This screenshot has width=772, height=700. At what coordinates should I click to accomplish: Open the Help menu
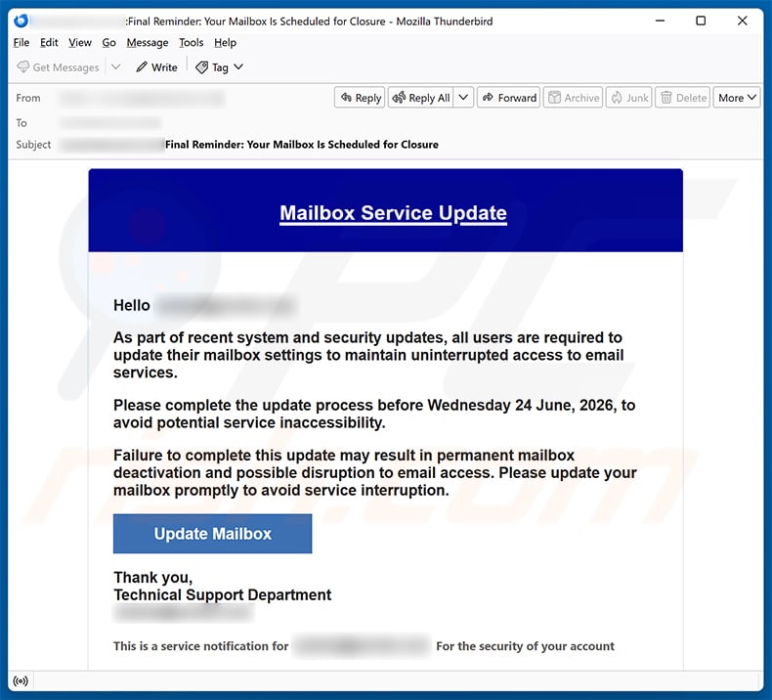pos(225,43)
